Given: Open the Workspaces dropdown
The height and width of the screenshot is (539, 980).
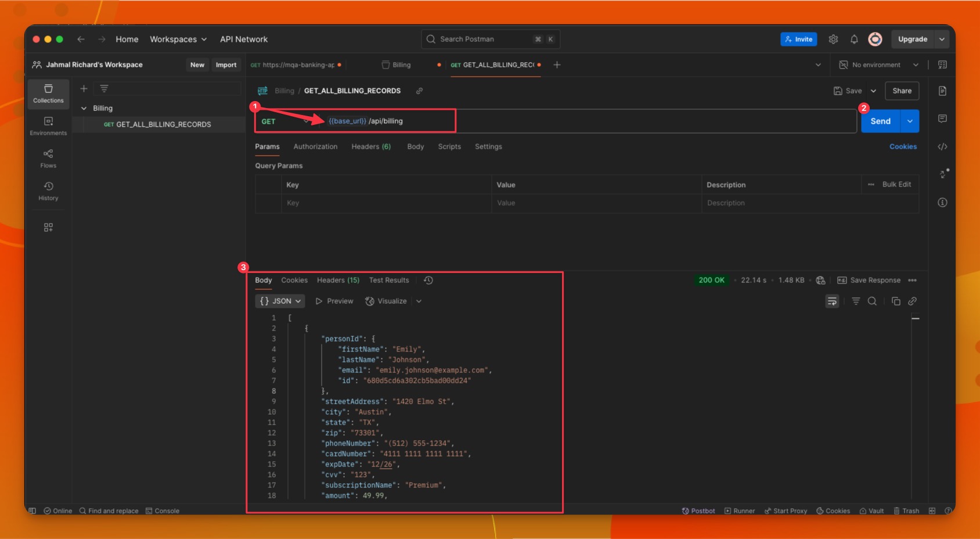Looking at the screenshot, I should tap(178, 39).
